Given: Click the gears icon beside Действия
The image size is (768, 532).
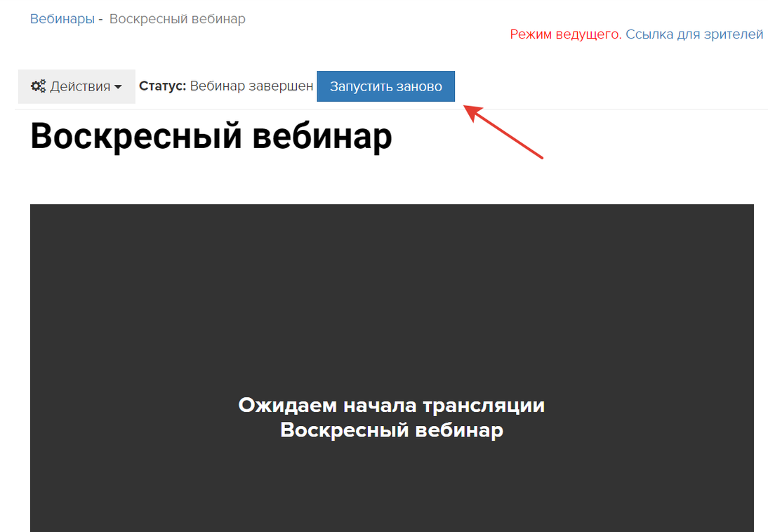Looking at the screenshot, I should tap(39, 86).
